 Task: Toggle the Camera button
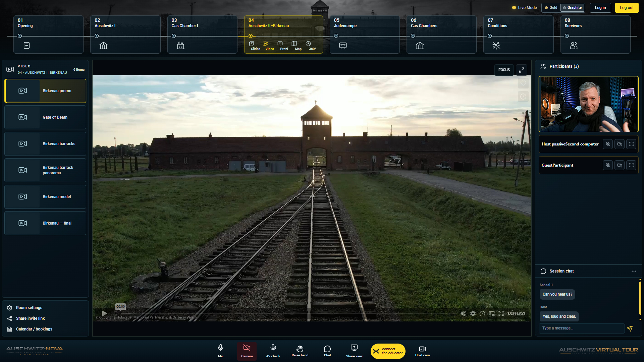click(x=247, y=351)
